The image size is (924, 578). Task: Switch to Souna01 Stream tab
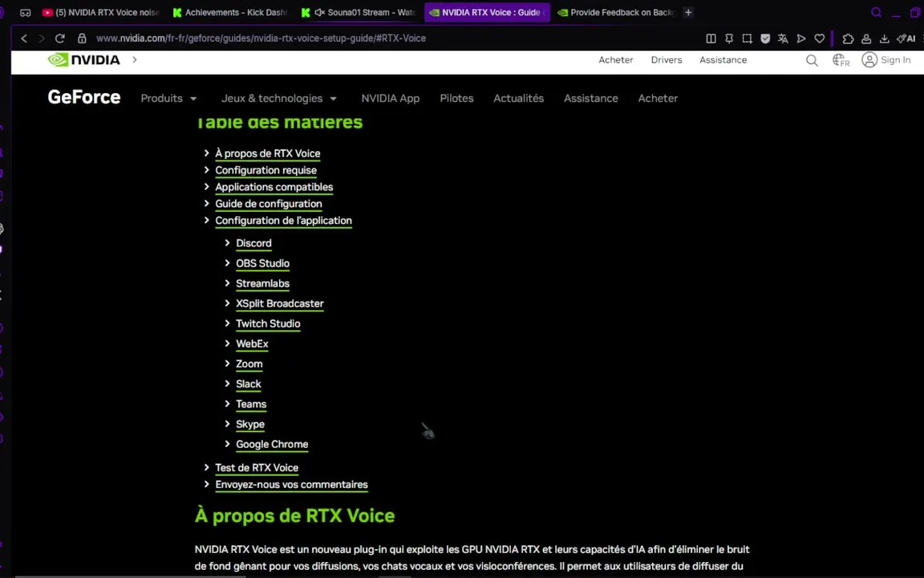[x=359, y=12]
